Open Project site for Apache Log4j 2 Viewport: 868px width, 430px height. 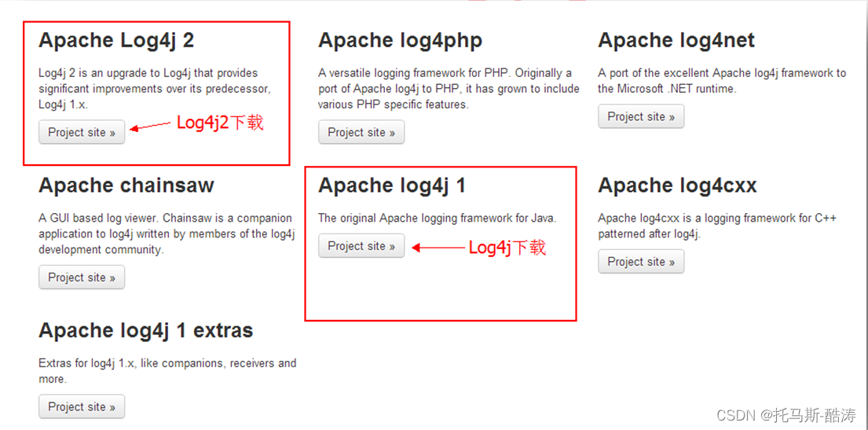pos(82,132)
